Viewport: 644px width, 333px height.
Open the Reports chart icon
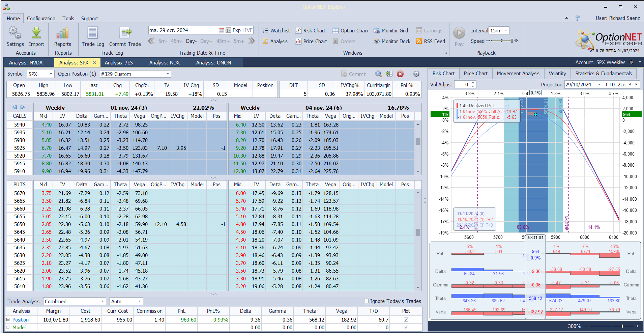[x=63, y=33]
